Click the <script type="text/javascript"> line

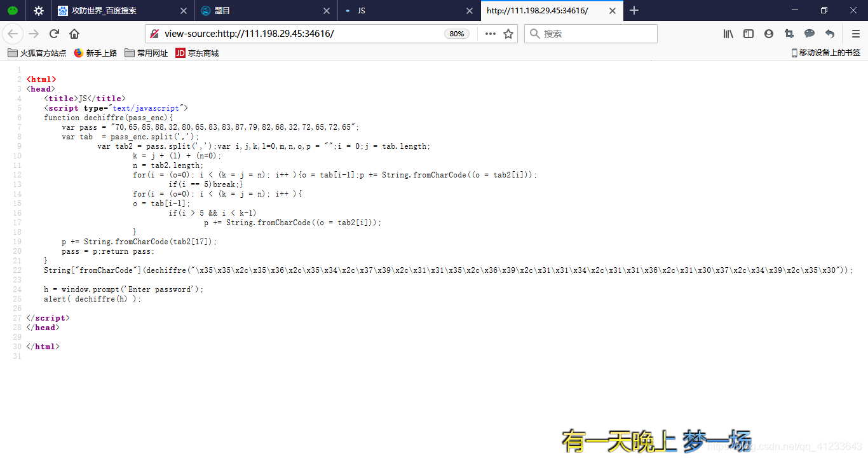(116, 108)
